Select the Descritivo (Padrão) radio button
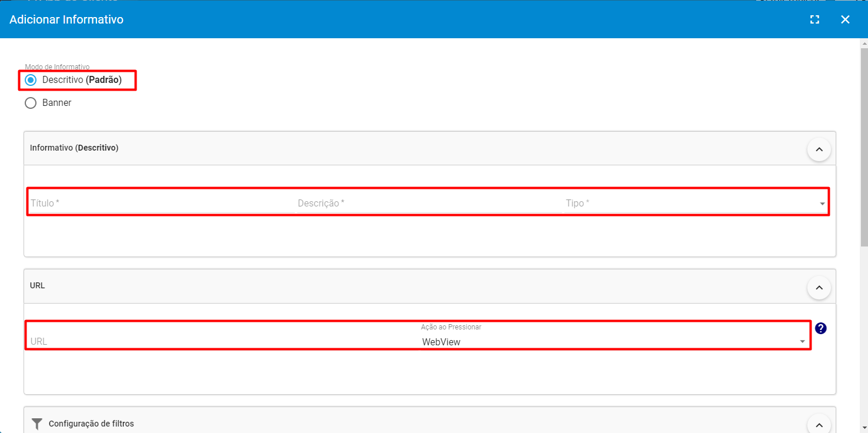 click(x=31, y=80)
